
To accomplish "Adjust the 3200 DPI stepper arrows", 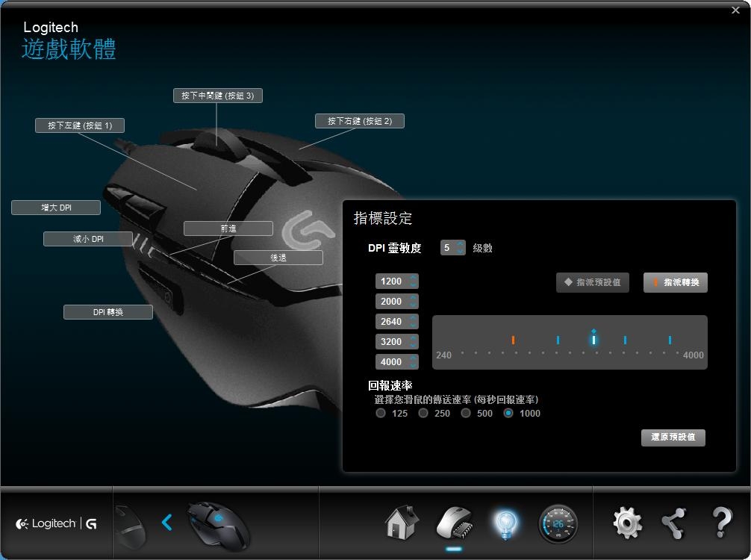I will tap(414, 341).
